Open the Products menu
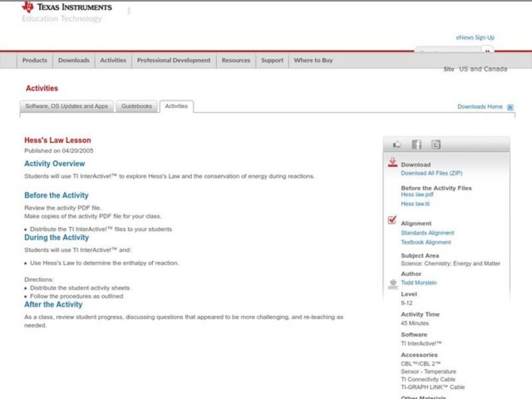 pos(35,61)
